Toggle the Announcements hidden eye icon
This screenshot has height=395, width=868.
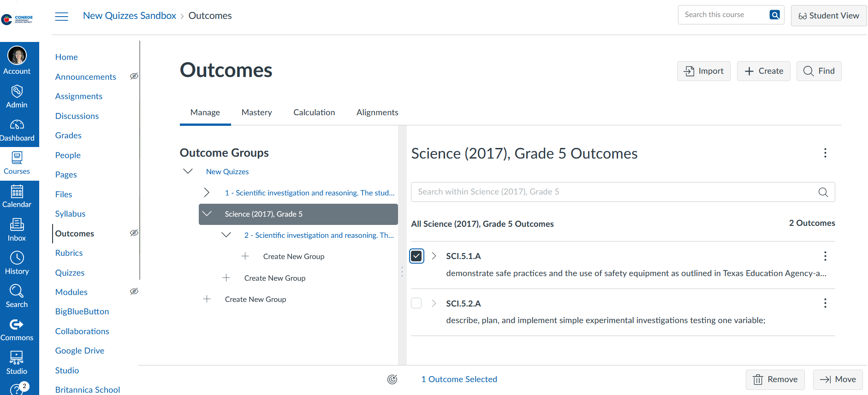(134, 76)
